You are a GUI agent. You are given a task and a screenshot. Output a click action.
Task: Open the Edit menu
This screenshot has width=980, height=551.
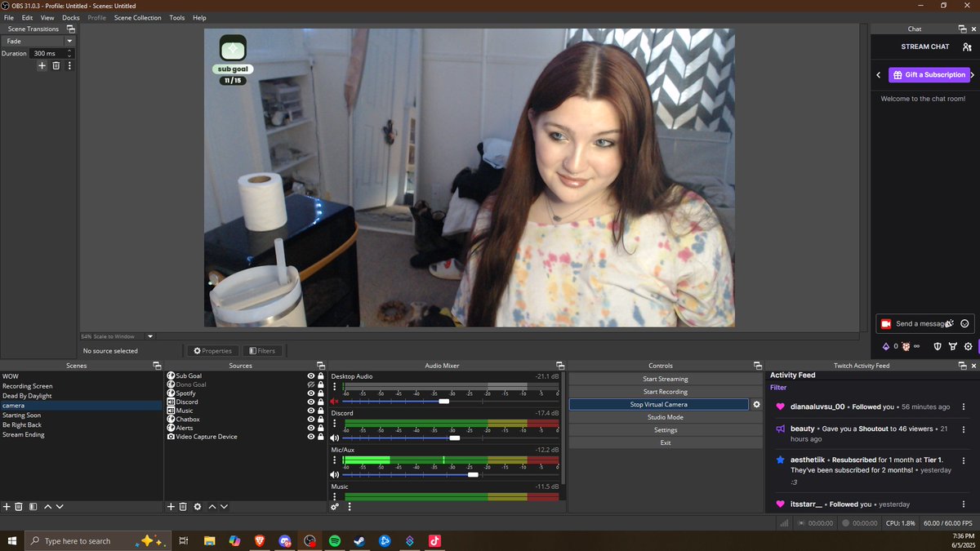(28, 17)
